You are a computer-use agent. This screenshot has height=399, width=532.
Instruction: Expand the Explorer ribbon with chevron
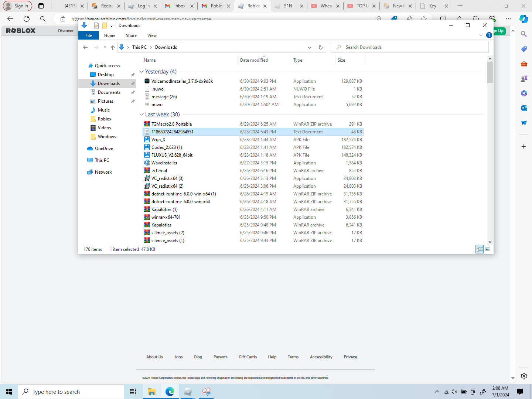pyautogui.click(x=481, y=35)
